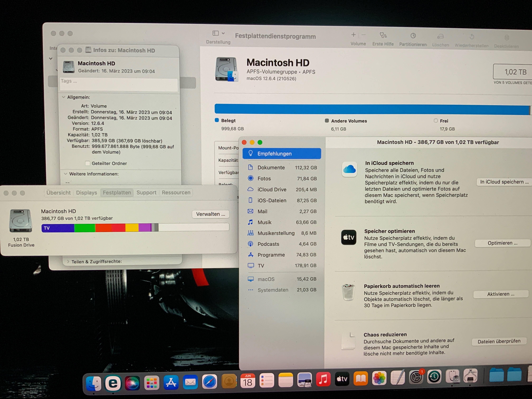Click the add Volume plus icon

pyautogui.click(x=353, y=35)
